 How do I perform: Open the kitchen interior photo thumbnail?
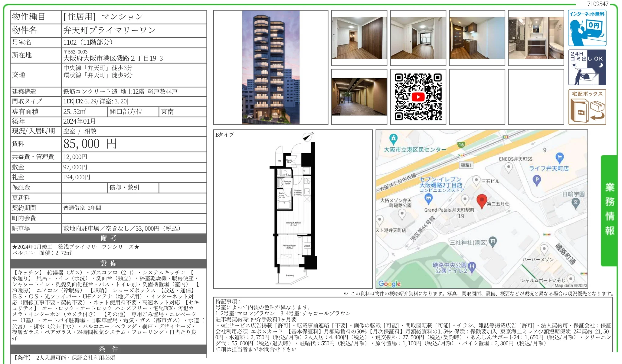[x=477, y=38]
